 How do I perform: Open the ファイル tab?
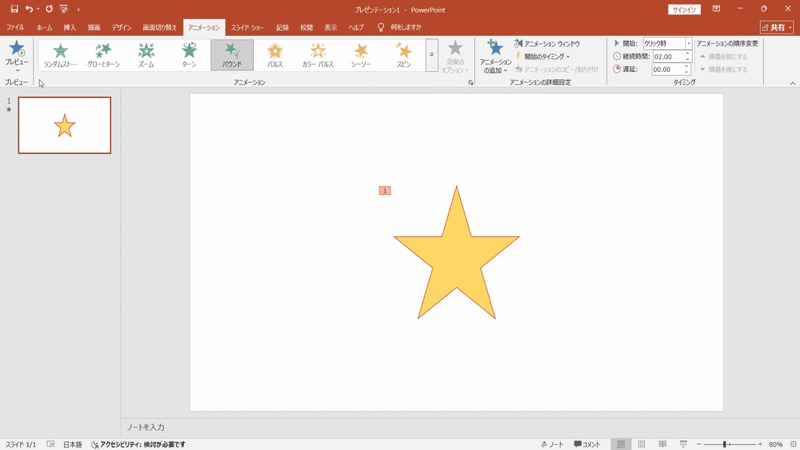15,28
